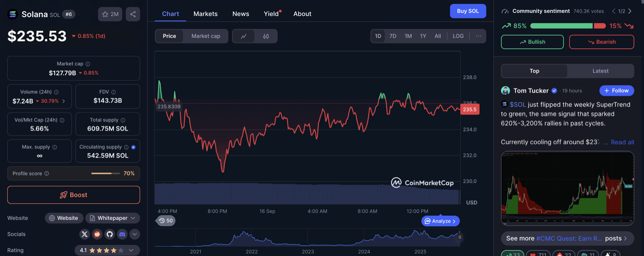
Task: Expand the Rating 4.1 dropdown
Action: point(107,250)
